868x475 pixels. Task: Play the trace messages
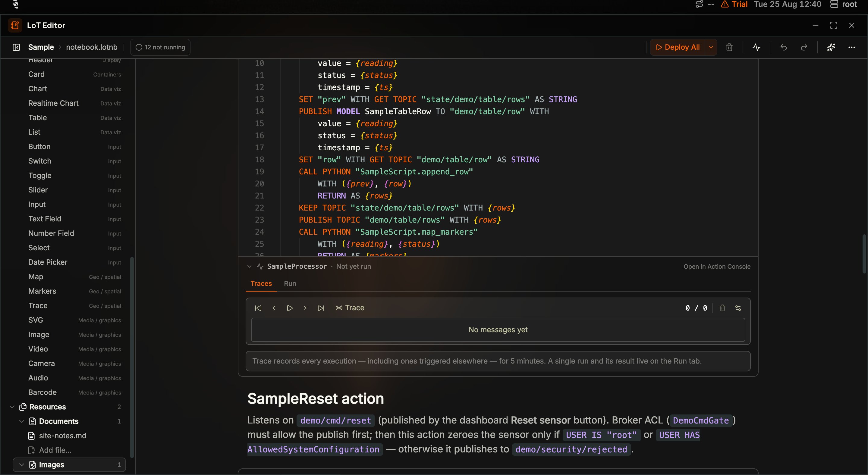click(289, 308)
